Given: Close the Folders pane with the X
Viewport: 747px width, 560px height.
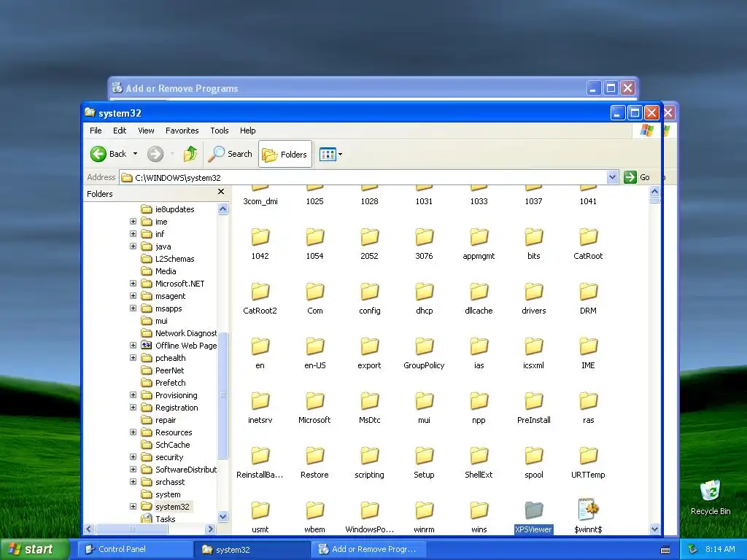Looking at the screenshot, I should (x=220, y=192).
